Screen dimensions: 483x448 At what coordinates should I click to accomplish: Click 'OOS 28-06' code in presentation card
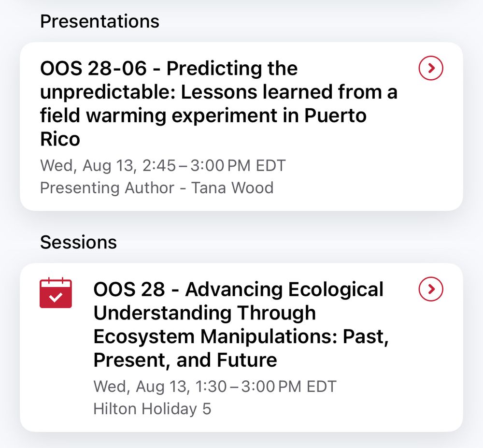(93, 68)
